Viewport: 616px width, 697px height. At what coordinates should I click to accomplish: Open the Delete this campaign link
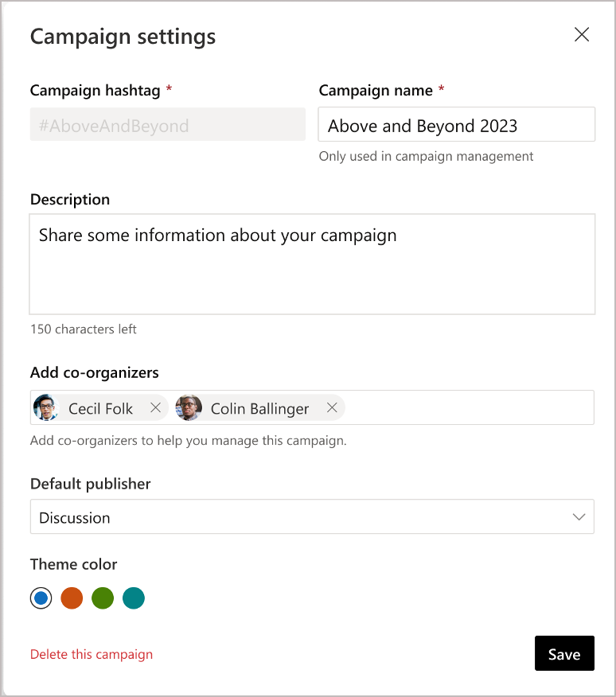tap(91, 653)
